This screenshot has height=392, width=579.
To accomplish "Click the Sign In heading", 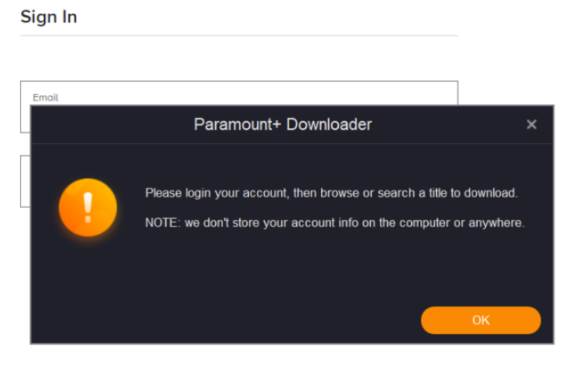I will [x=48, y=17].
